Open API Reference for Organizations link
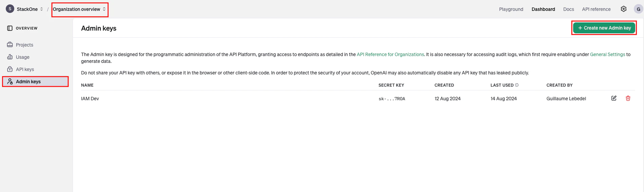This screenshot has height=192, width=644. [390, 54]
